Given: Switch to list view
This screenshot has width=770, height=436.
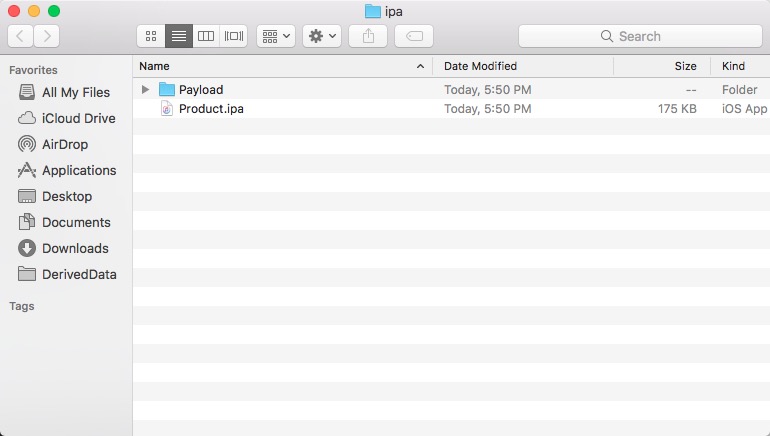Looking at the screenshot, I should [179, 36].
